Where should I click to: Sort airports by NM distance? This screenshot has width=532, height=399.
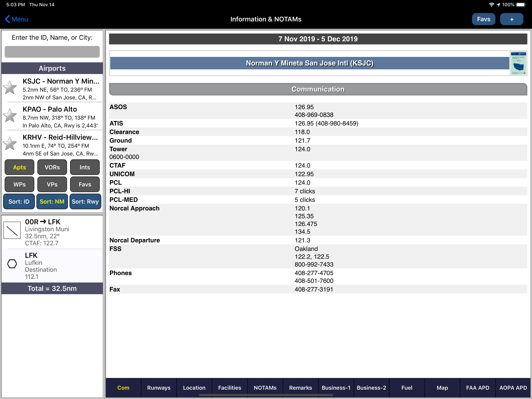pyautogui.click(x=52, y=201)
